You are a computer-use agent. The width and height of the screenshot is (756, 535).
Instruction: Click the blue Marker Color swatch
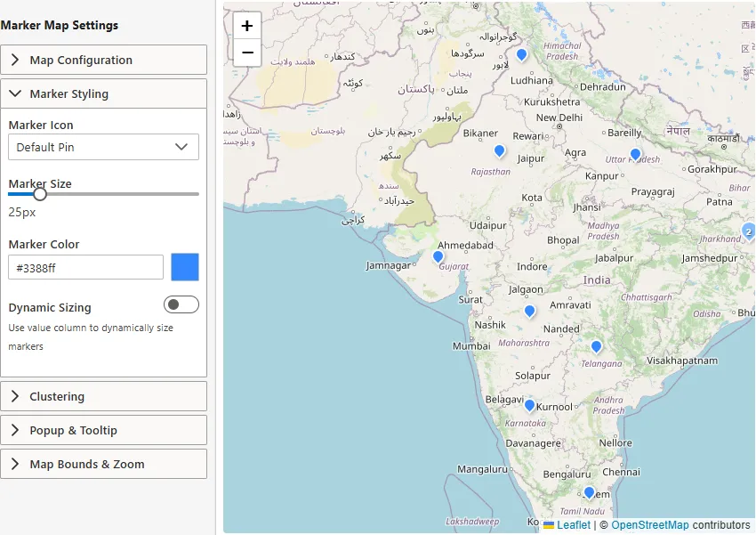pos(185,267)
